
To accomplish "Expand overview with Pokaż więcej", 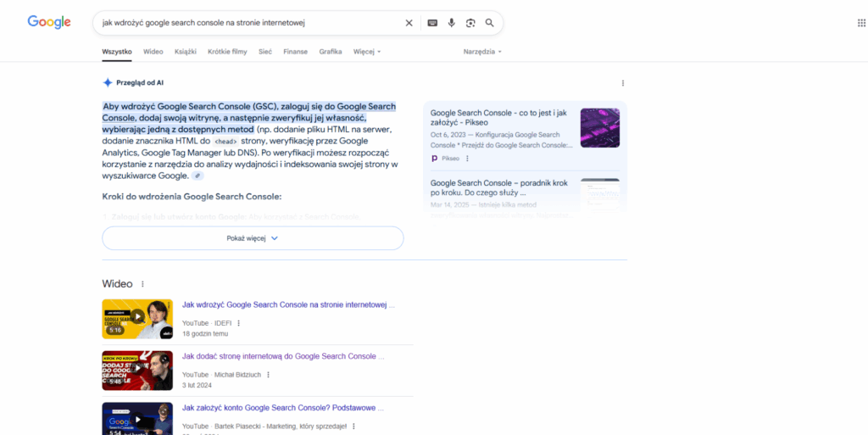I will click(x=253, y=238).
